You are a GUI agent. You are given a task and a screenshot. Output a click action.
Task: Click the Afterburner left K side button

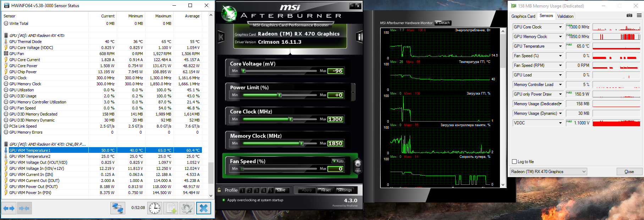pyautogui.click(x=221, y=37)
